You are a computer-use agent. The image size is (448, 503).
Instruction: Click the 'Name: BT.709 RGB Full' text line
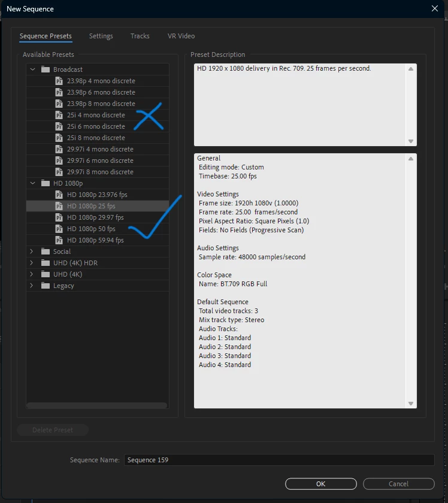233,284
